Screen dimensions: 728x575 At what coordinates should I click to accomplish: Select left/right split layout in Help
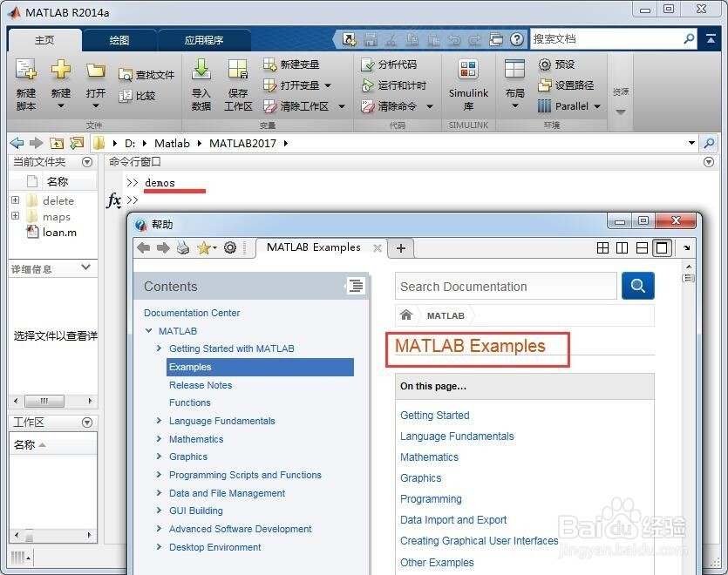tap(623, 247)
